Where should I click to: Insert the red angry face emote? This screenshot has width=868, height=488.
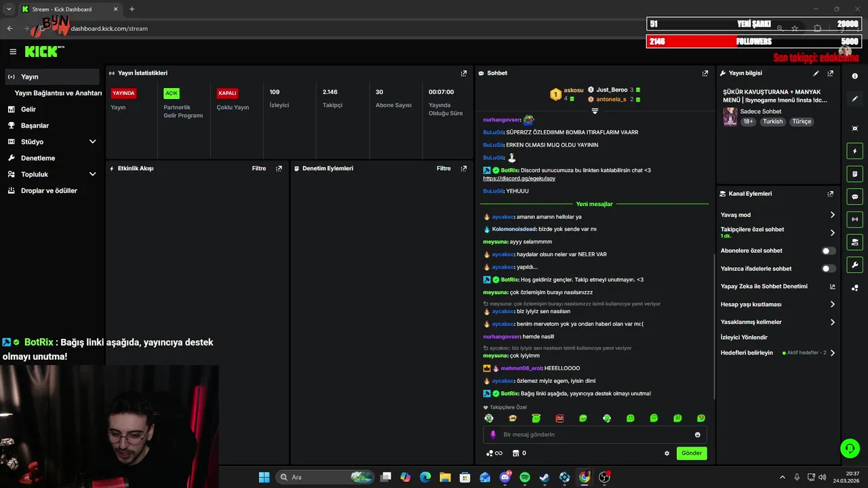coord(559,418)
